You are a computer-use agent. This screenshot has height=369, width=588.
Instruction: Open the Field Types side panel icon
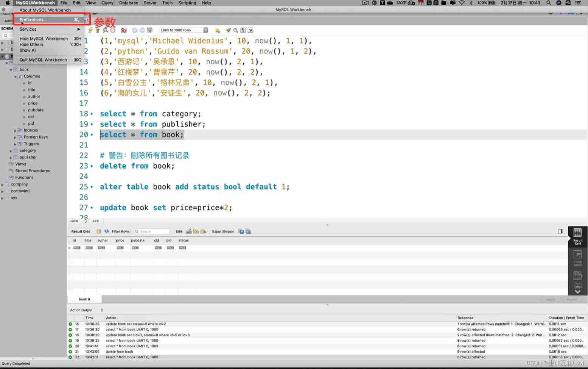pos(577,280)
